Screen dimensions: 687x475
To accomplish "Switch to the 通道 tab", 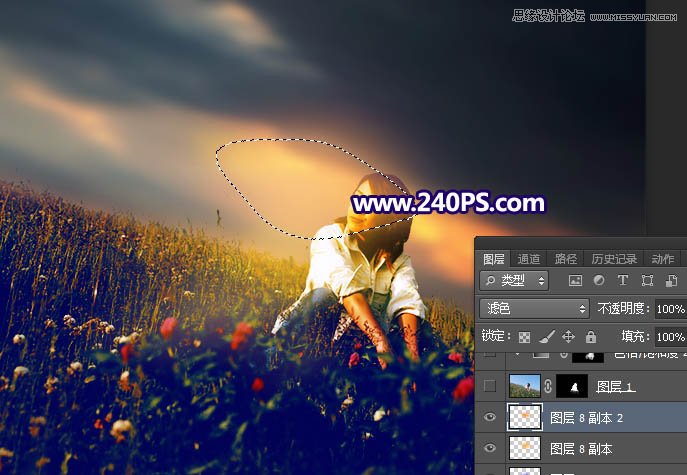I will pos(529,259).
